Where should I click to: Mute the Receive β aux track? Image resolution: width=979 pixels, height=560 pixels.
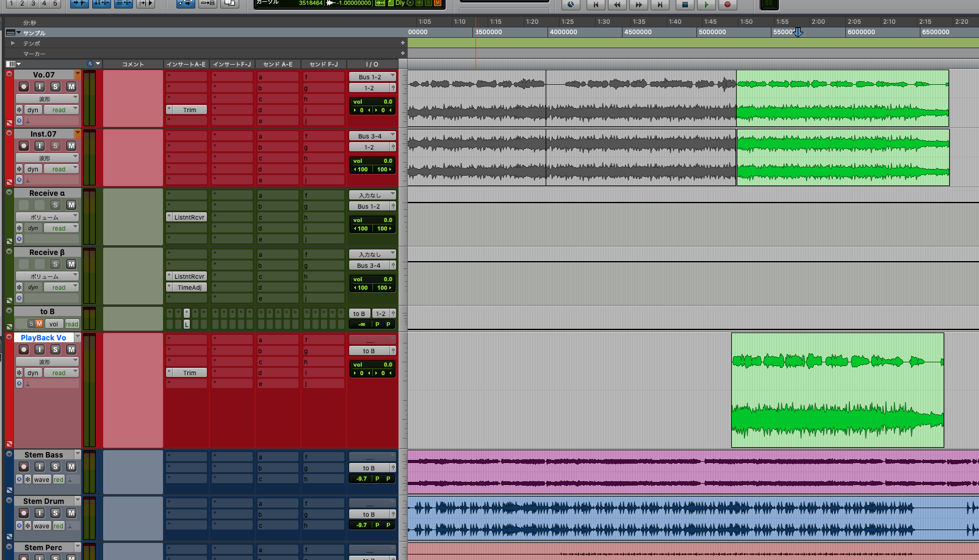coord(71,264)
